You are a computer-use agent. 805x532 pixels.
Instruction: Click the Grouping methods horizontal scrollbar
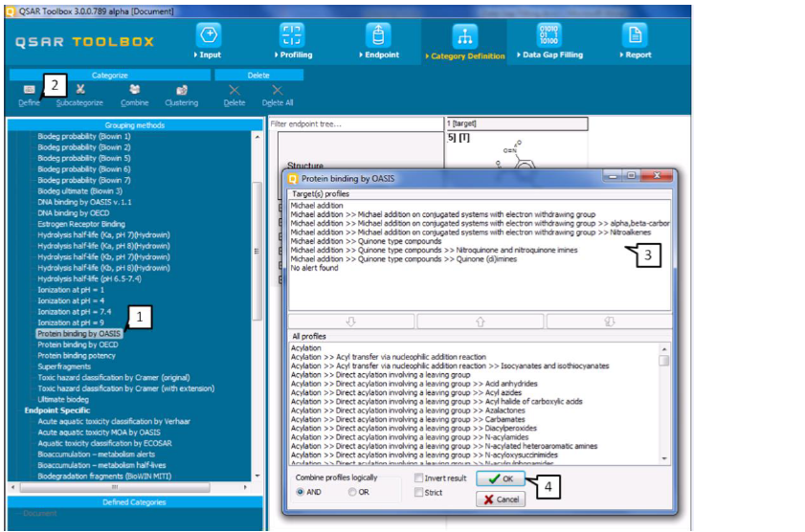tap(115, 487)
